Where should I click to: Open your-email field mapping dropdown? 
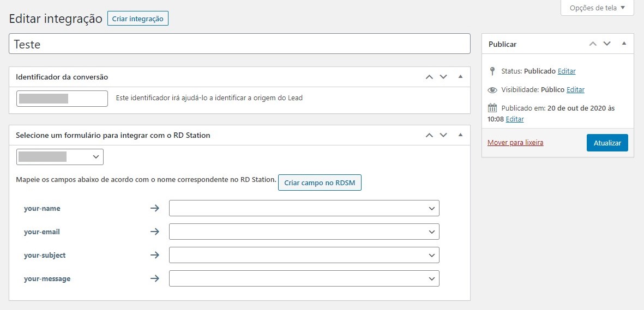304,232
